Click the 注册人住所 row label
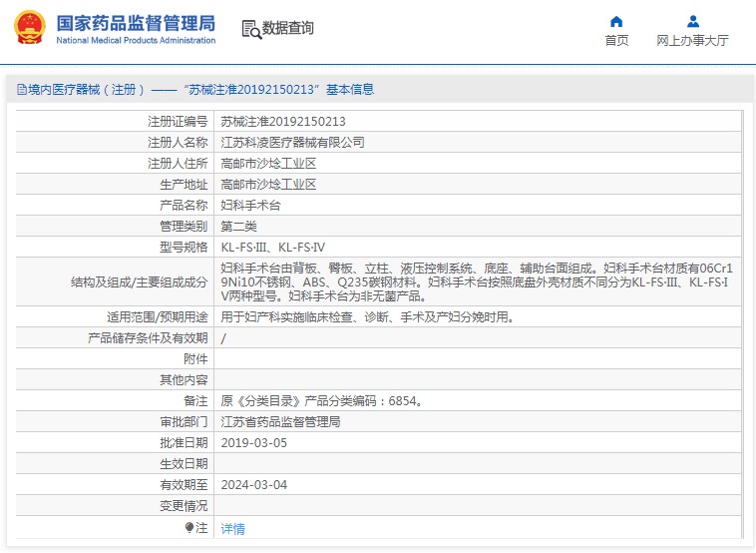This screenshot has height=553, width=756. pos(178,164)
